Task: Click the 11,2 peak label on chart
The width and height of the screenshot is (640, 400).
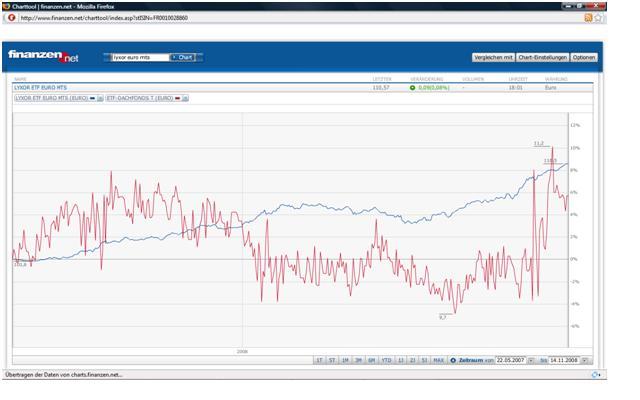Action: click(539, 143)
